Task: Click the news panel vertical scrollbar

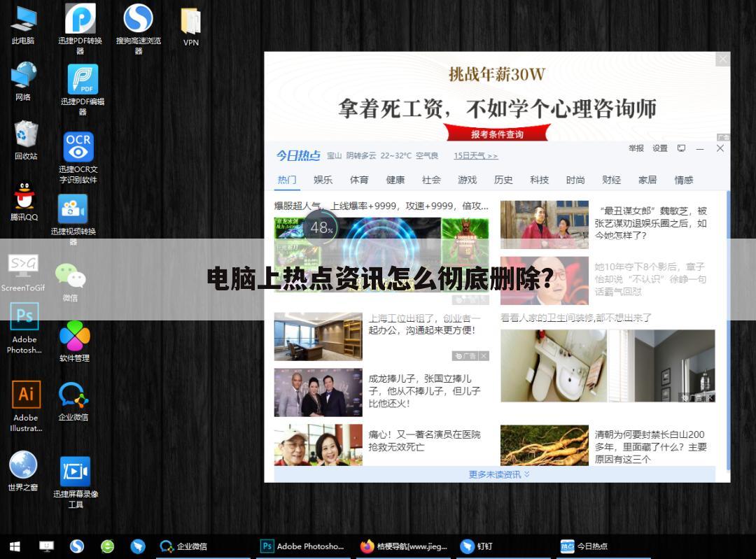Action: point(728,330)
